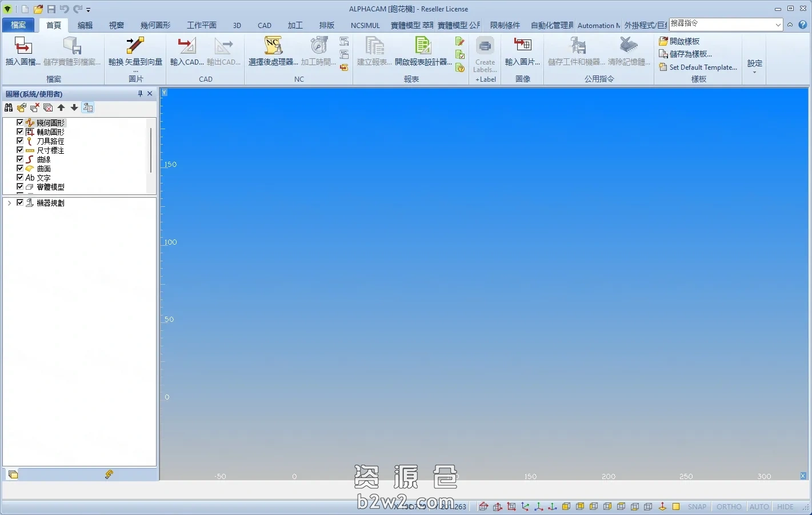Click the open folder icon in quick access toolbar
Image resolution: width=812 pixels, height=515 pixels.
pyautogui.click(x=38, y=9)
